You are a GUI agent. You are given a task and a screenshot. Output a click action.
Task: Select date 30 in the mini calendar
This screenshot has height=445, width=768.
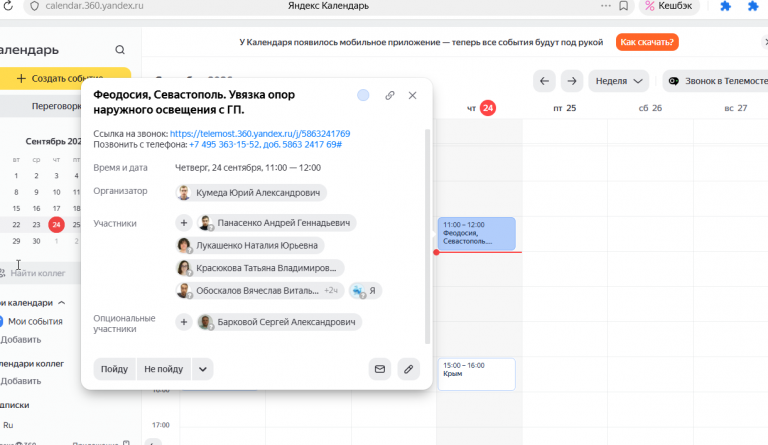(x=36, y=241)
